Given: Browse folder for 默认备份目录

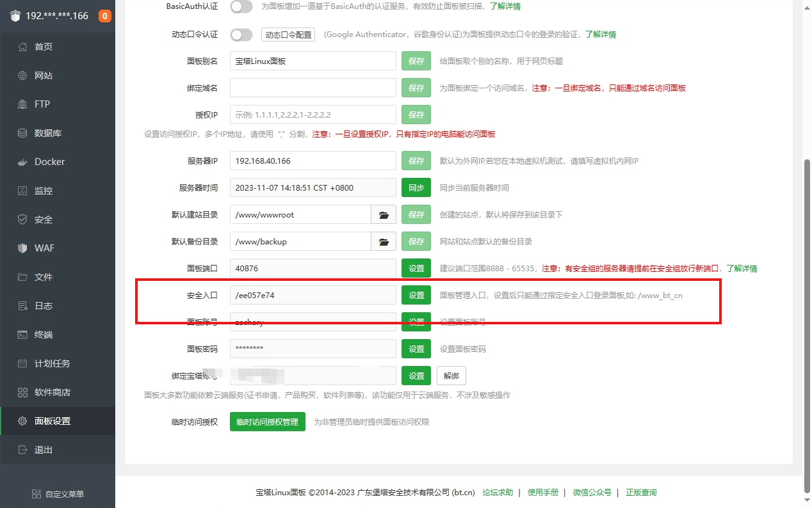Looking at the screenshot, I should tap(384, 242).
